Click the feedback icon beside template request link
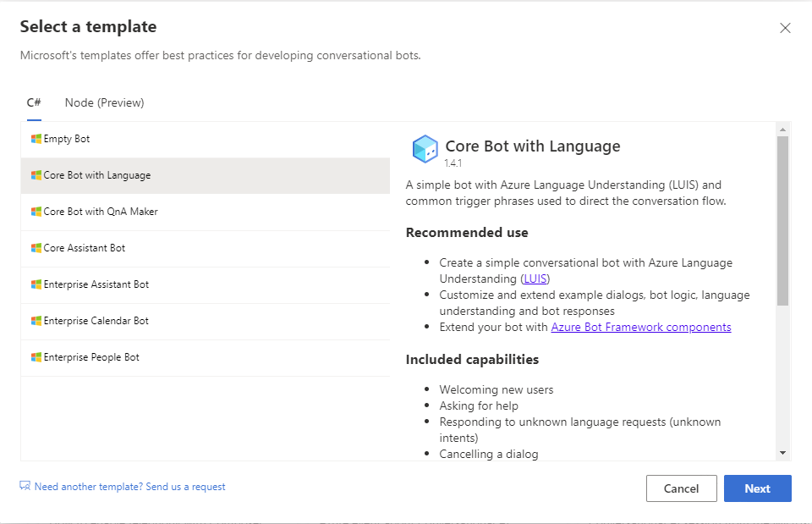Image resolution: width=812 pixels, height=524 pixels. coord(25,487)
